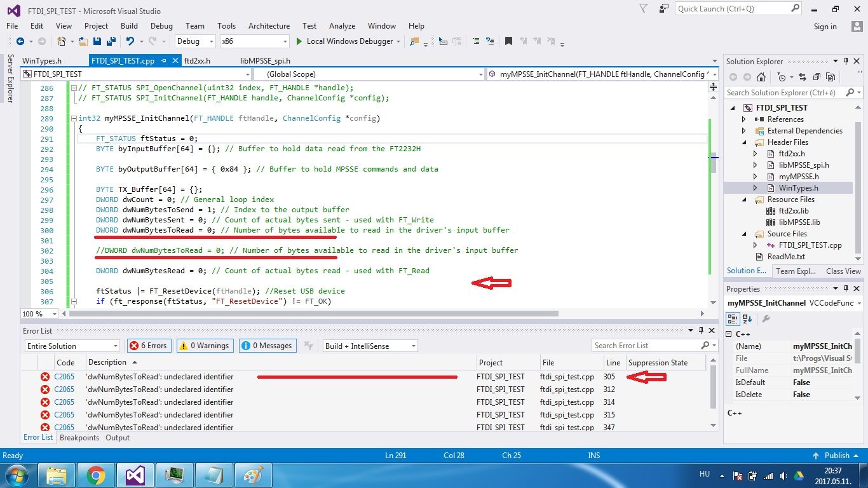Click Show All Files icon in Solution Explorer
The height and width of the screenshot is (488, 868).
pyautogui.click(x=831, y=77)
